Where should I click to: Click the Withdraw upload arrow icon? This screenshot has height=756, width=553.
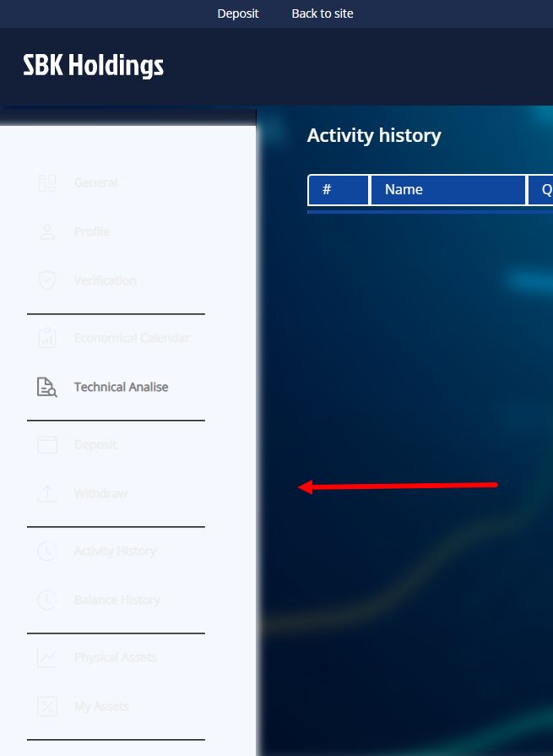(47, 493)
